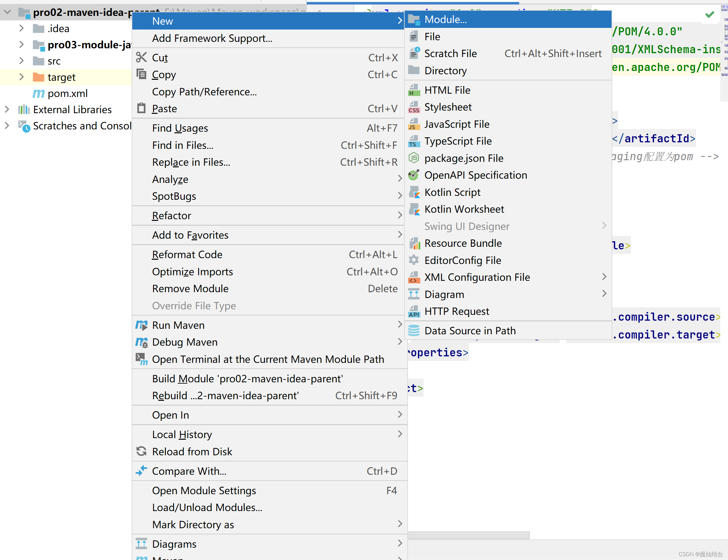Image resolution: width=728 pixels, height=560 pixels.
Task: Choose Add Framework Support menu entry
Action: click(268, 38)
